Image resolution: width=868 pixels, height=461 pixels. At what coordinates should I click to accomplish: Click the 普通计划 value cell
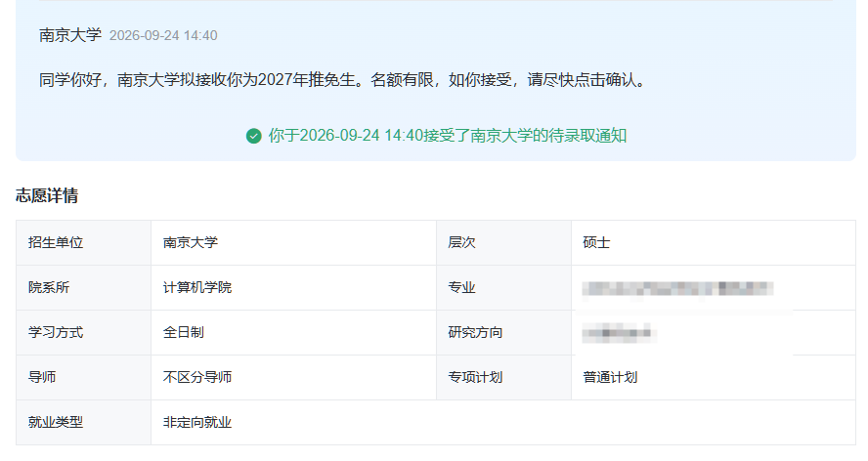[x=714, y=377]
